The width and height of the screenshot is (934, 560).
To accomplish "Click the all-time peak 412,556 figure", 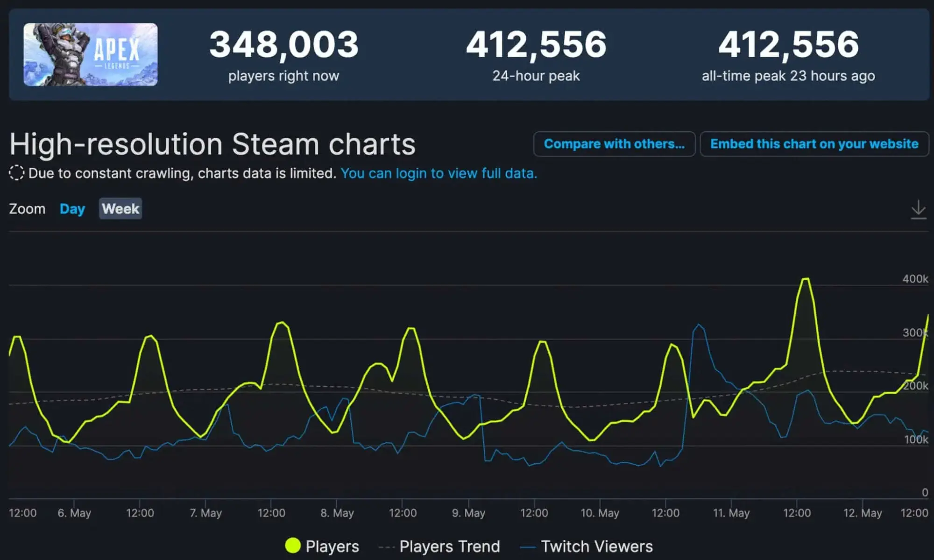I will 788,45.
